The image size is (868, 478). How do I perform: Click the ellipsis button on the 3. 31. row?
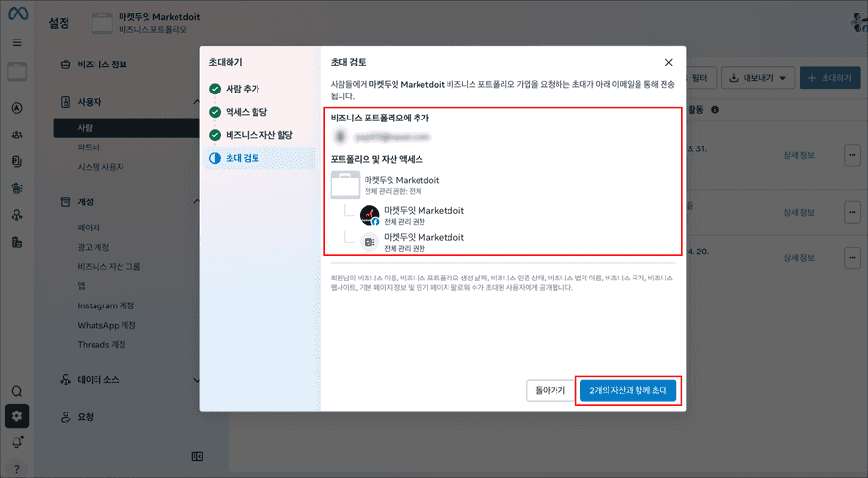[x=853, y=155]
